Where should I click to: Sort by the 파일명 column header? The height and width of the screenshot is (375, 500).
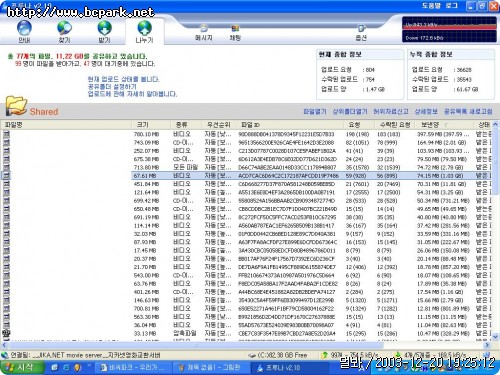click(66, 125)
